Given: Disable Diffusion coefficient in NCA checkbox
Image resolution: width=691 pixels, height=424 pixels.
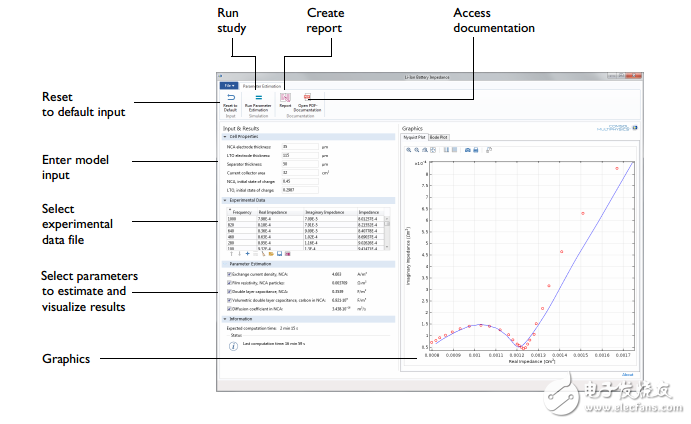Looking at the screenshot, I should click(229, 309).
